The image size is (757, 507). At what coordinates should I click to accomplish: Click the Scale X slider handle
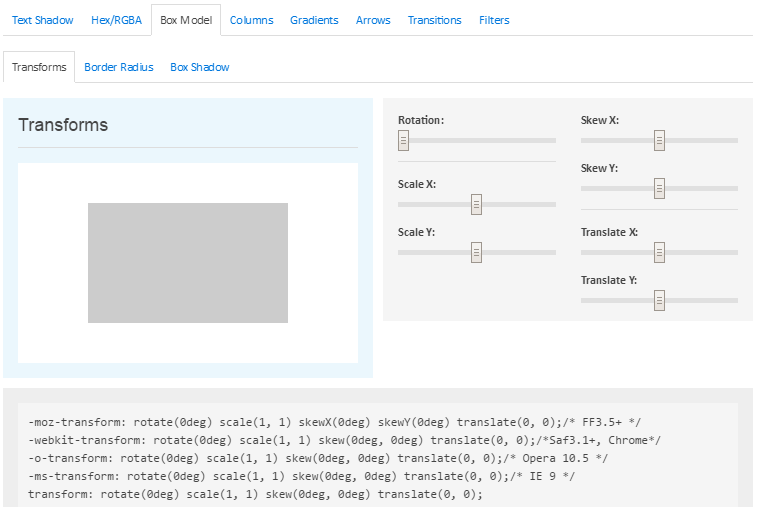pyautogui.click(x=477, y=204)
